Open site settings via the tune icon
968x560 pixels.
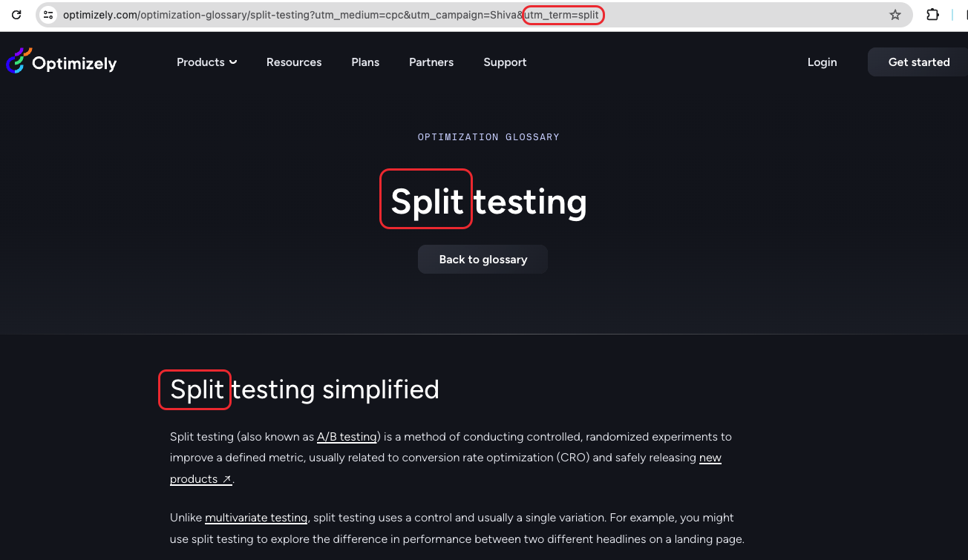[48, 14]
